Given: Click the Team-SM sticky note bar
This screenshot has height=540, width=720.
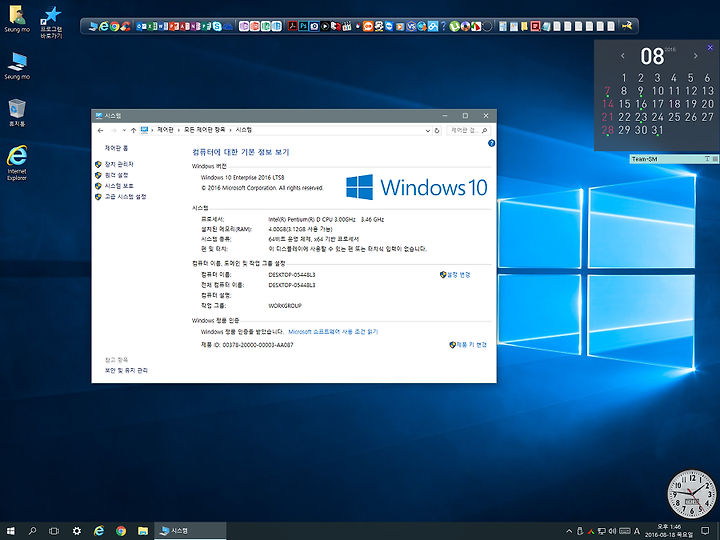Looking at the screenshot, I should [x=674, y=159].
